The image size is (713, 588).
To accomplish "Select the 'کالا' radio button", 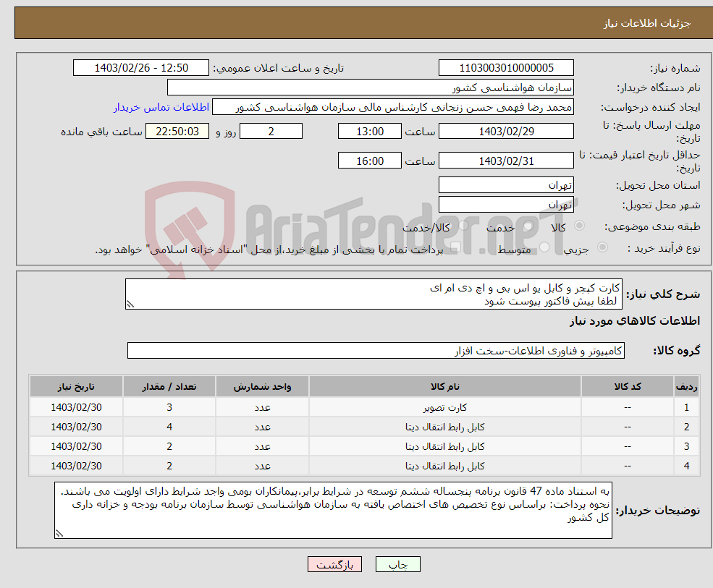I will point(579,226).
